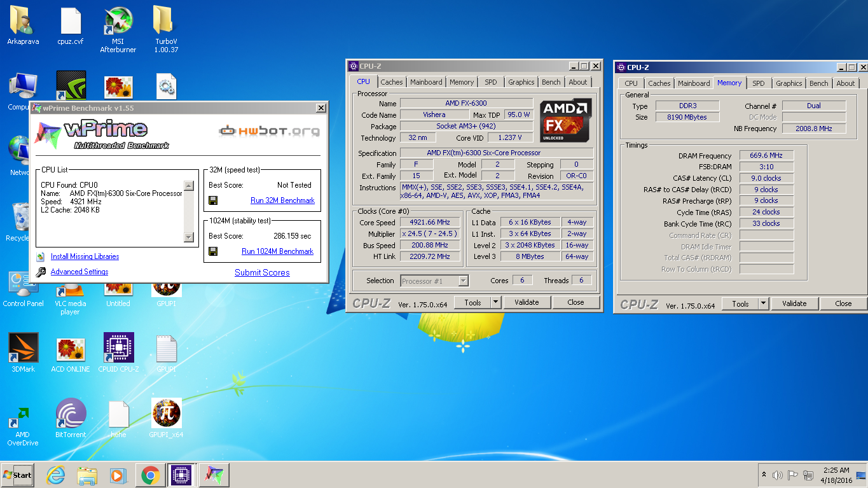Screen dimensions: 868x488
Task: Open Windows Explorer from the taskbar
Action: coord(87,475)
